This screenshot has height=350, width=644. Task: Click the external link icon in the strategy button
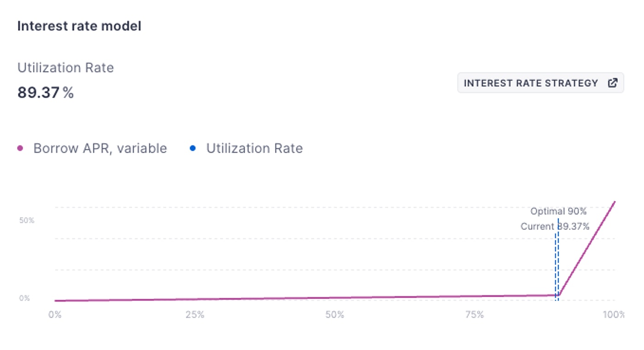coord(613,83)
